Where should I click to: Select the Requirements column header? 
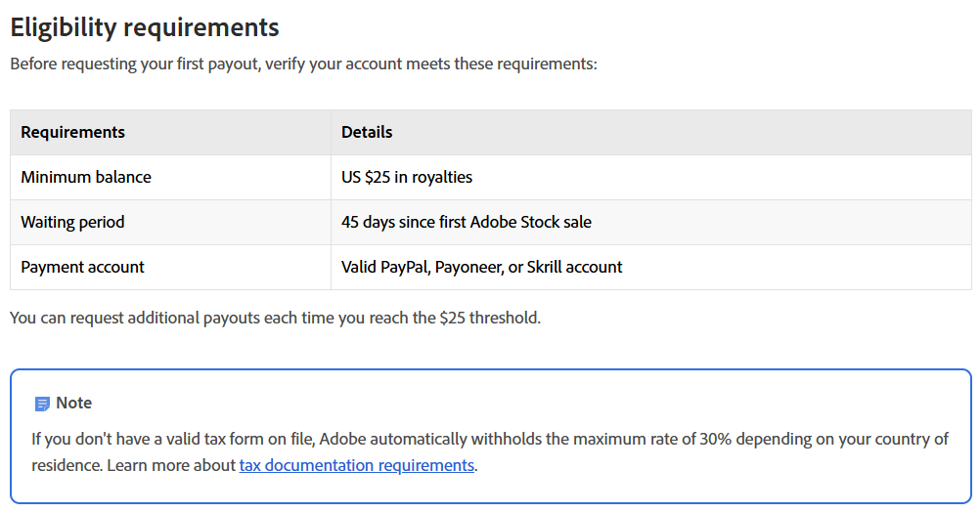tap(72, 132)
